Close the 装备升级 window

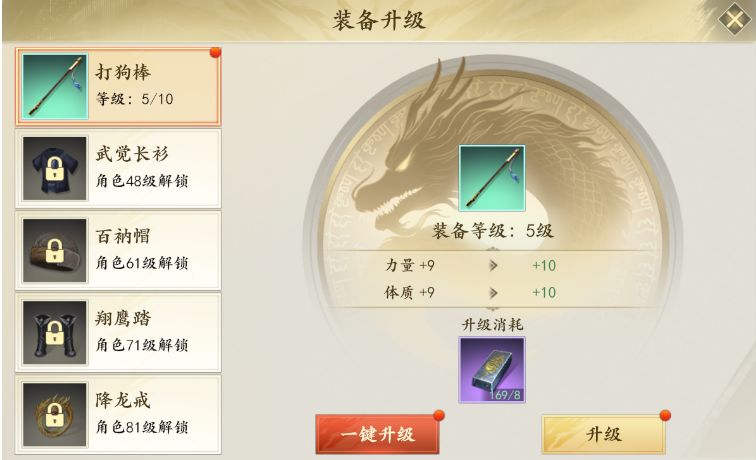tap(734, 20)
